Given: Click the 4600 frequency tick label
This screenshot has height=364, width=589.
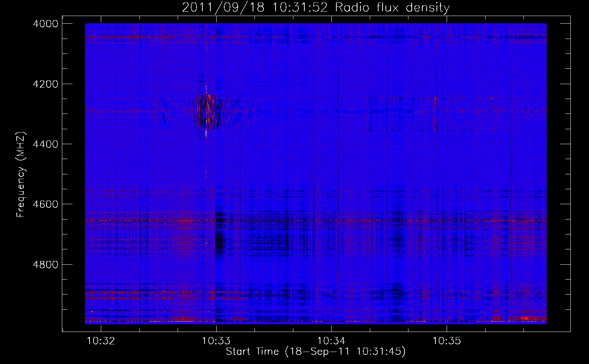Looking at the screenshot, I should [x=46, y=204].
